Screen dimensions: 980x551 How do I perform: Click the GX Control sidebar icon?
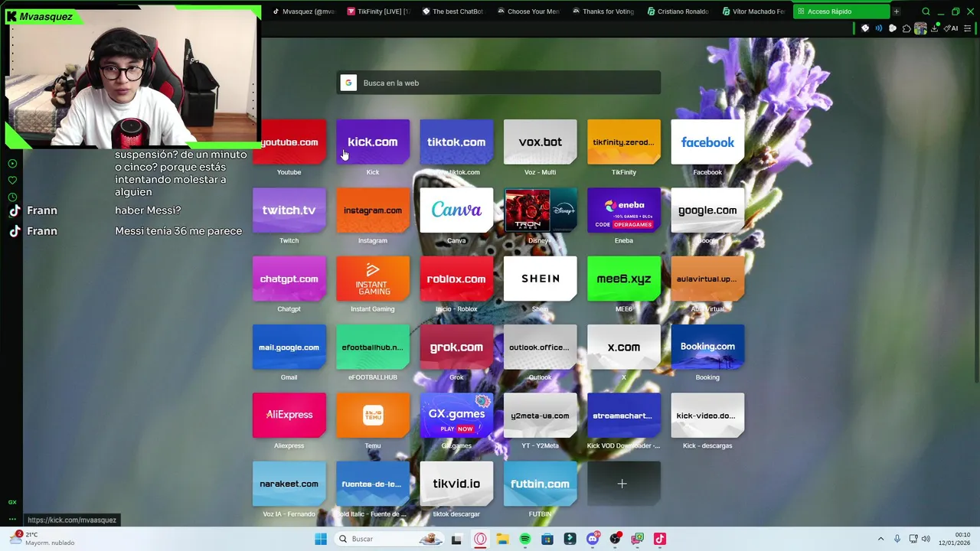tap(12, 502)
